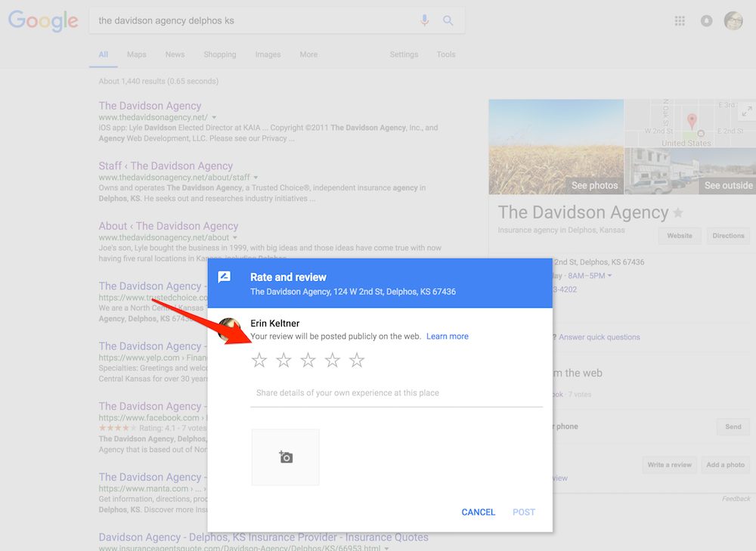The height and width of the screenshot is (551, 756).
Task: Click the Rate and review pencil icon
Action: (x=225, y=277)
